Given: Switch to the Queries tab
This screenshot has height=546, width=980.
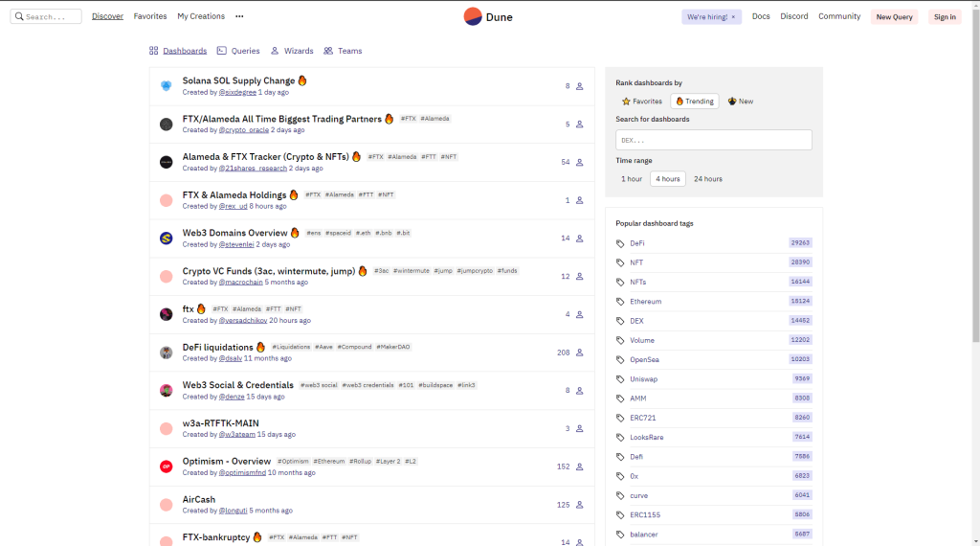Looking at the screenshot, I should 238,51.
